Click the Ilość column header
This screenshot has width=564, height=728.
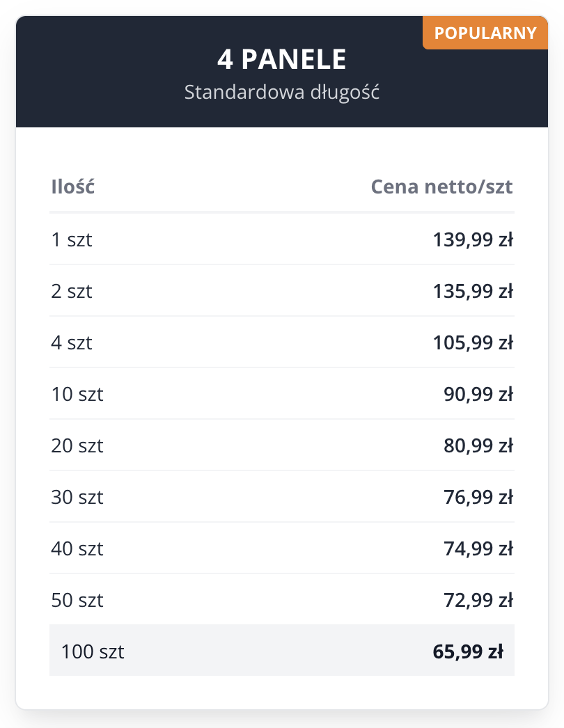(73, 187)
